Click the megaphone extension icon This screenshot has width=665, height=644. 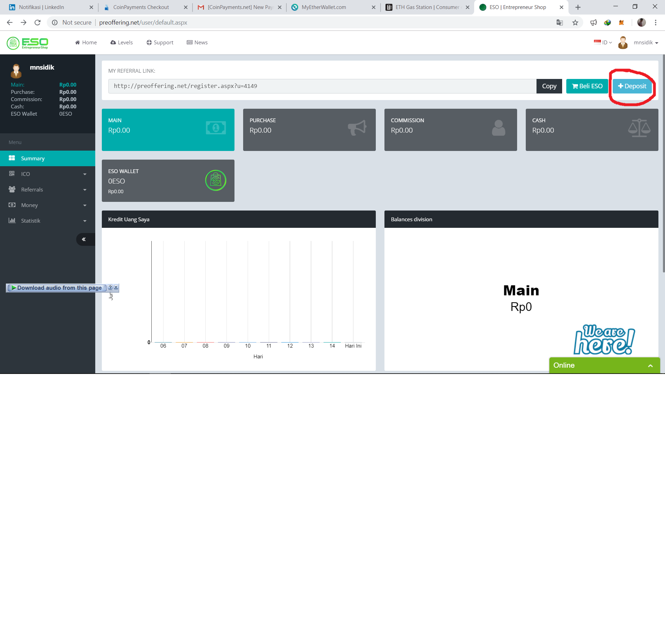pos(594,23)
